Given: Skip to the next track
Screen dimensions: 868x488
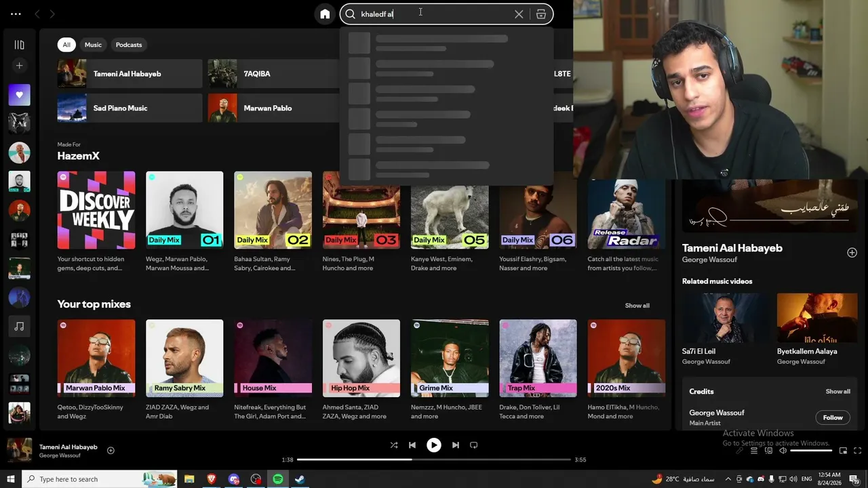Looking at the screenshot, I should coord(456,445).
